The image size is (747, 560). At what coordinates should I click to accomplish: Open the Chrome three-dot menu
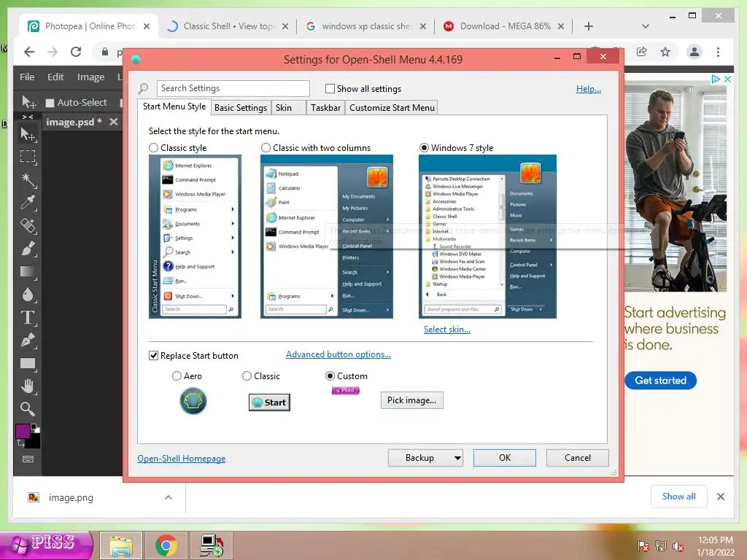(x=718, y=52)
